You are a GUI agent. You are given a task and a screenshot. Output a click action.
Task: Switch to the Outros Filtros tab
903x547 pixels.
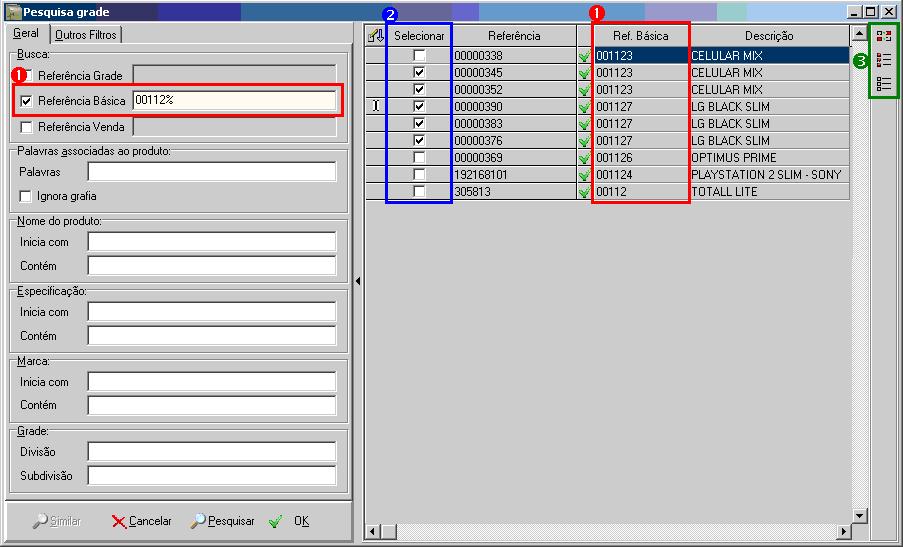pos(86,35)
